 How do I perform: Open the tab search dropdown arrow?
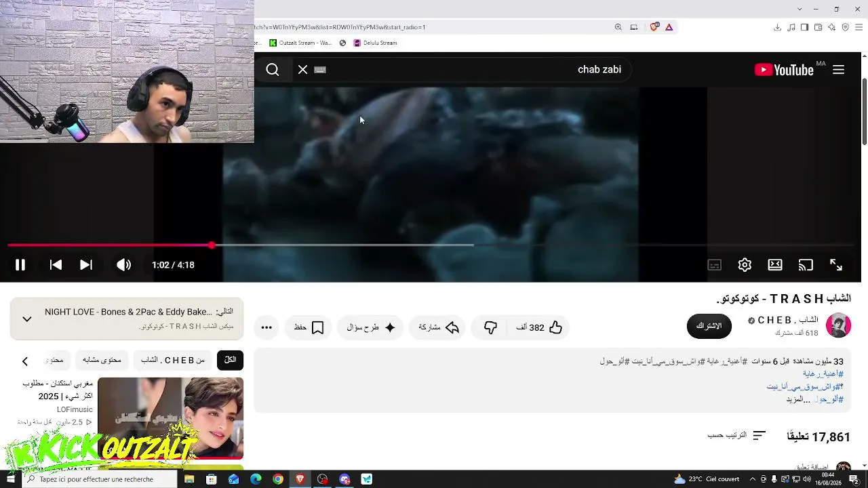point(800,9)
